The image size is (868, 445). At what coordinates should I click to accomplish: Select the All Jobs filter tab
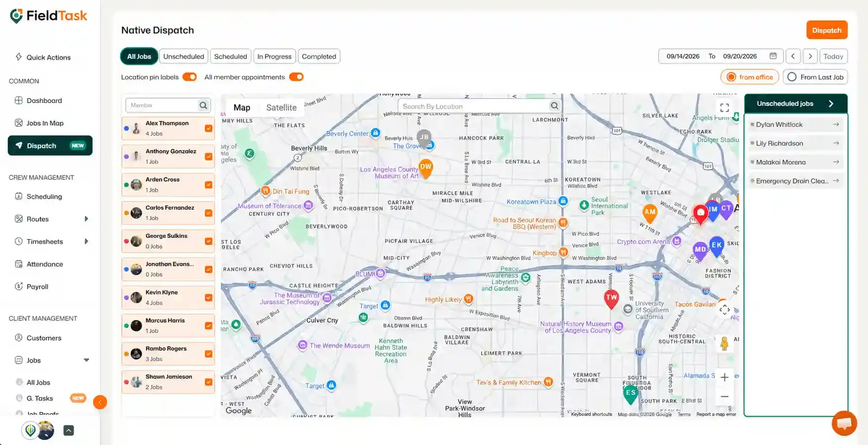(139, 56)
